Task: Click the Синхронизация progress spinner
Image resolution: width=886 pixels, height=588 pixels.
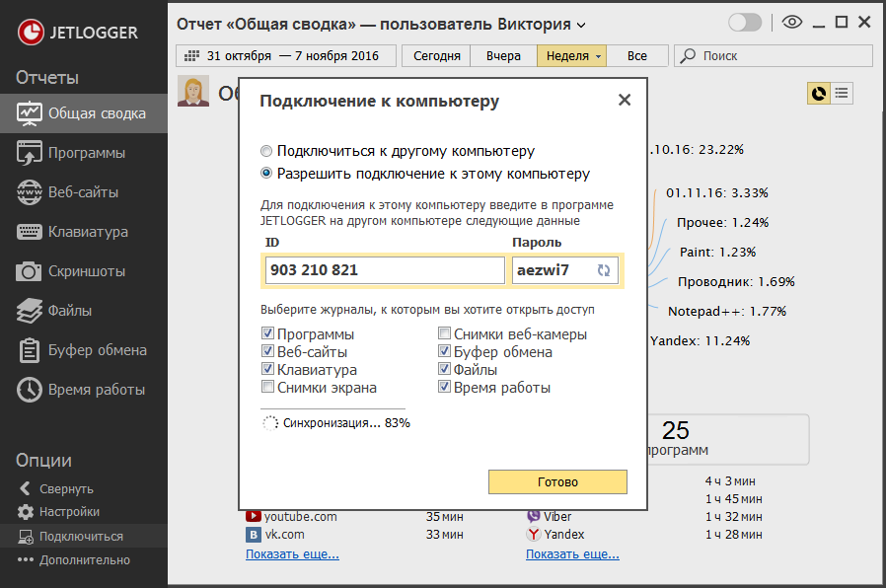Action: pyautogui.click(x=270, y=423)
